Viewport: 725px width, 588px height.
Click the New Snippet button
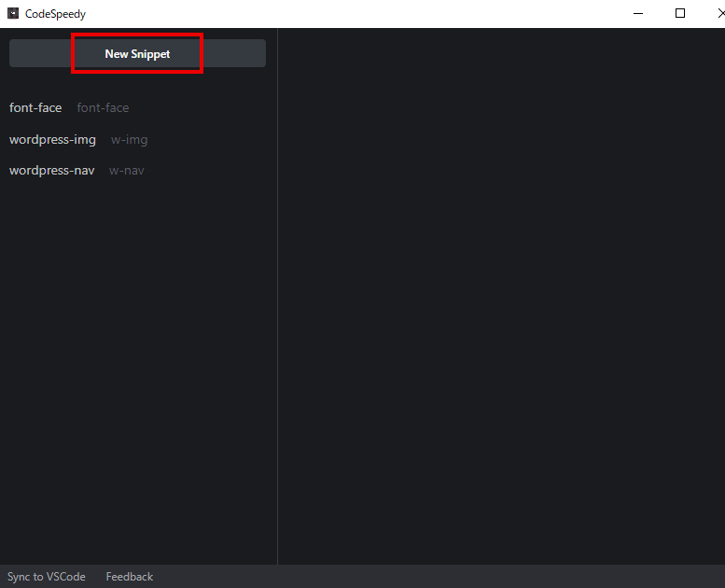(x=137, y=54)
